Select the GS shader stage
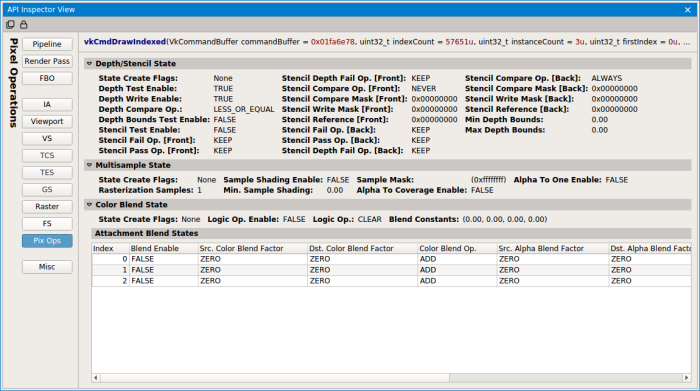The image size is (700, 391). point(47,189)
